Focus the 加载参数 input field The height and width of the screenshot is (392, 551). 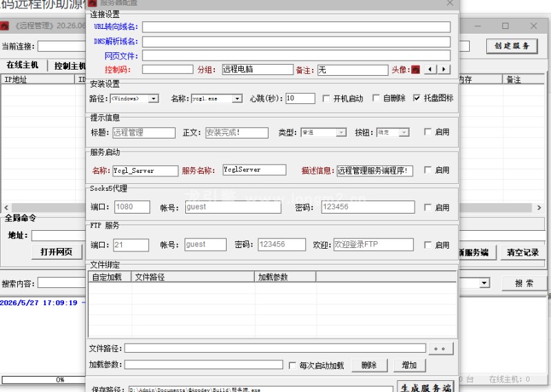coord(204,364)
